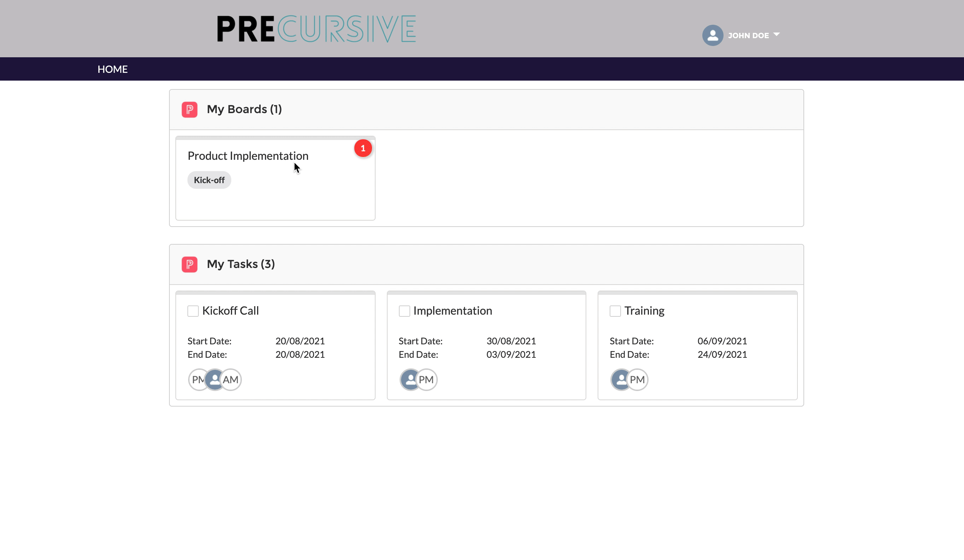Click the JOHN DOE username text
Viewport: 964px width, 560px height.
(748, 36)
